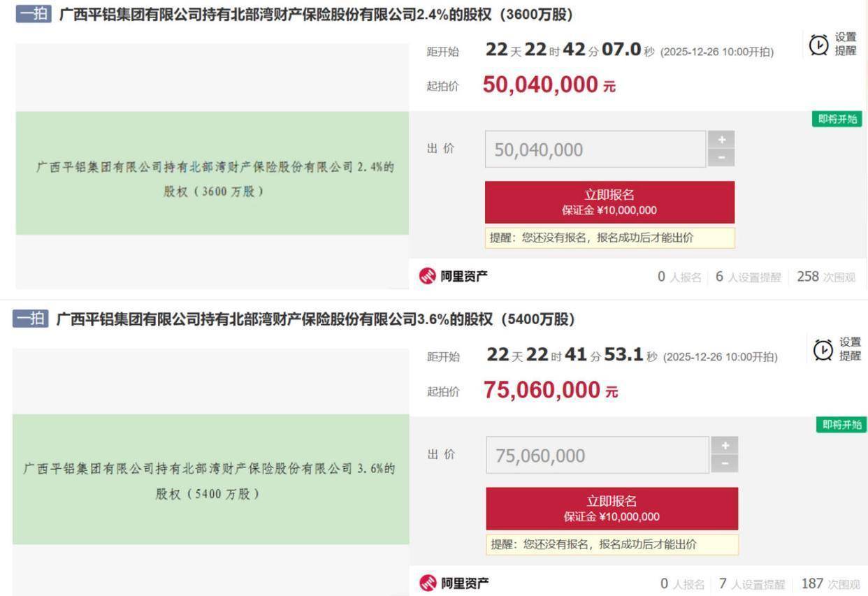
Task: Click the 一拍 tag on the 3.6% listing
Action: (31, 319)
